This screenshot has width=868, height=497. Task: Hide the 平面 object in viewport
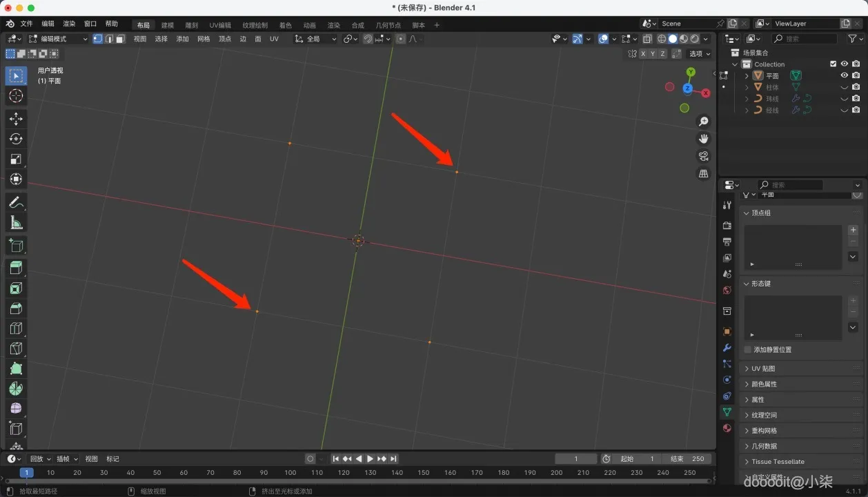(844, 75)
